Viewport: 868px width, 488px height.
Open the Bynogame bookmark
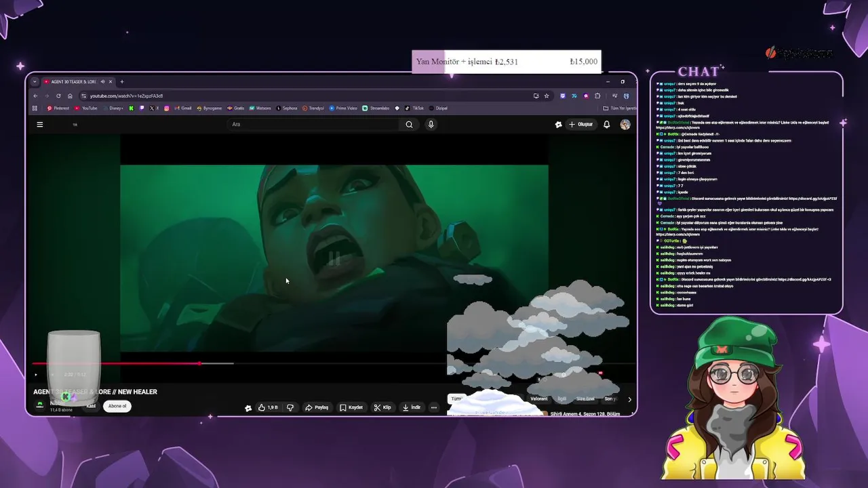point(210,108)
